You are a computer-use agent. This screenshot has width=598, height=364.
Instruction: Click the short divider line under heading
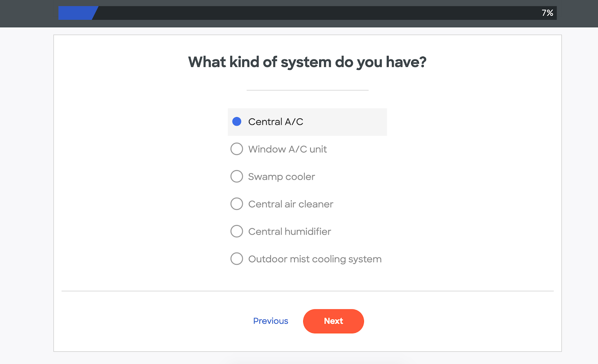click(x=307, y=90)
